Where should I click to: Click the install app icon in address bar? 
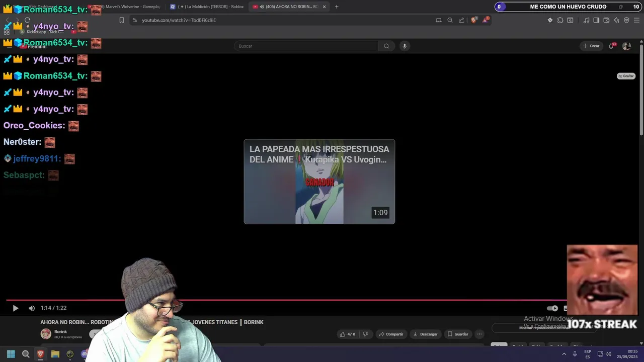click(439, 20)
